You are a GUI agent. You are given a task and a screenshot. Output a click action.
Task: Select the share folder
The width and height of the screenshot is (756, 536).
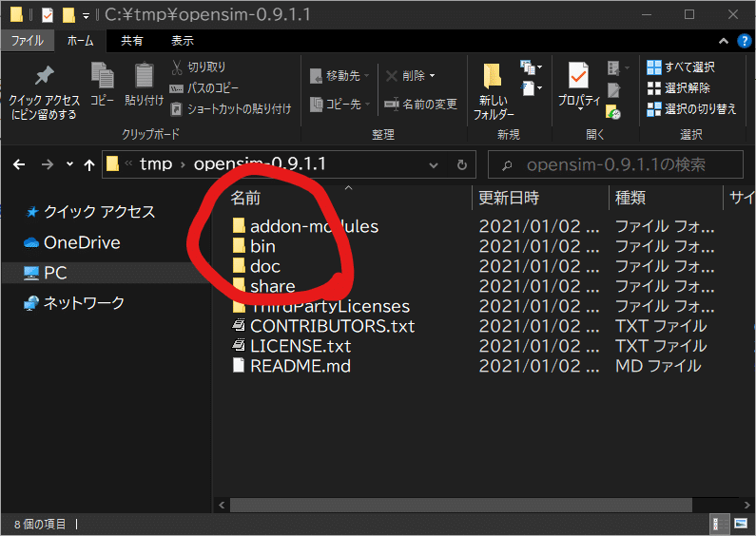click(x=263, y=286)
